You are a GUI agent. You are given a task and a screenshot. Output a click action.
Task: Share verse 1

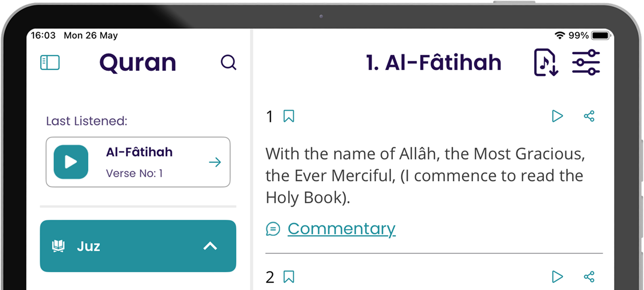coord(589,116)
